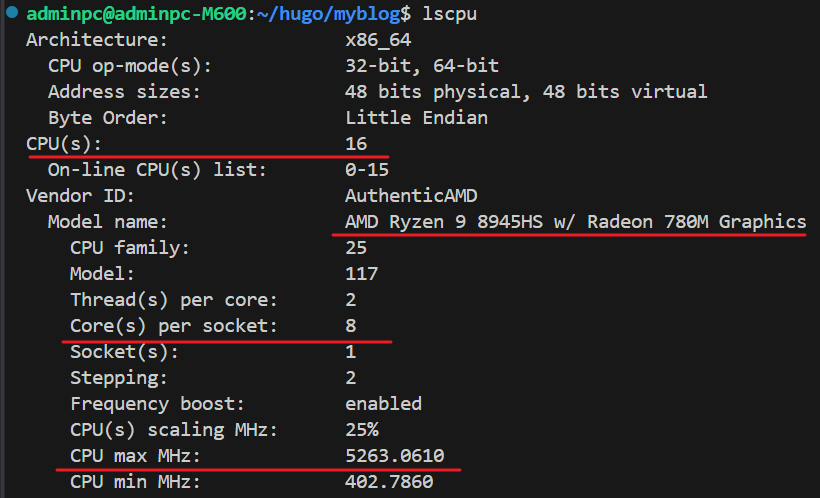Select the Thread(s) per core value 2

click(351, 300)
